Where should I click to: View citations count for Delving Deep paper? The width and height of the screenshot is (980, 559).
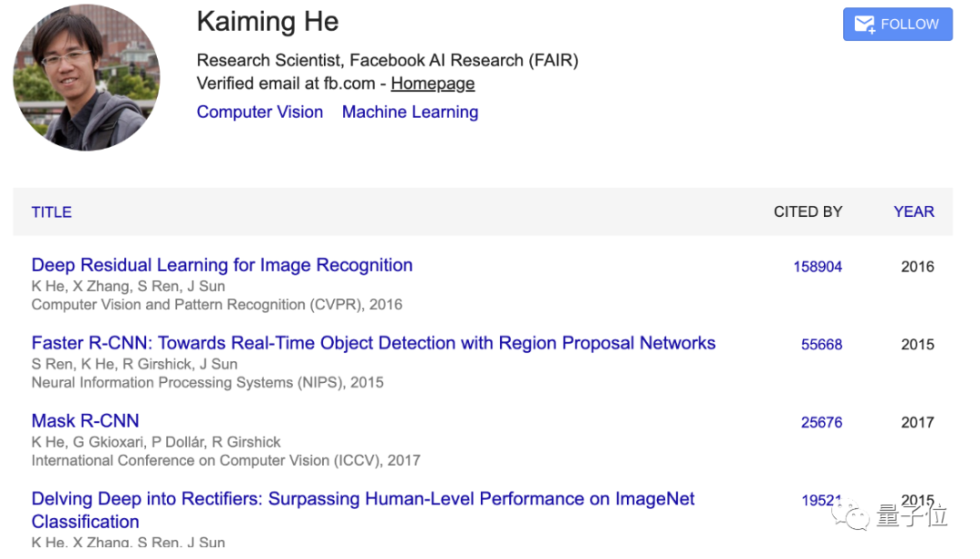point(820,500)
